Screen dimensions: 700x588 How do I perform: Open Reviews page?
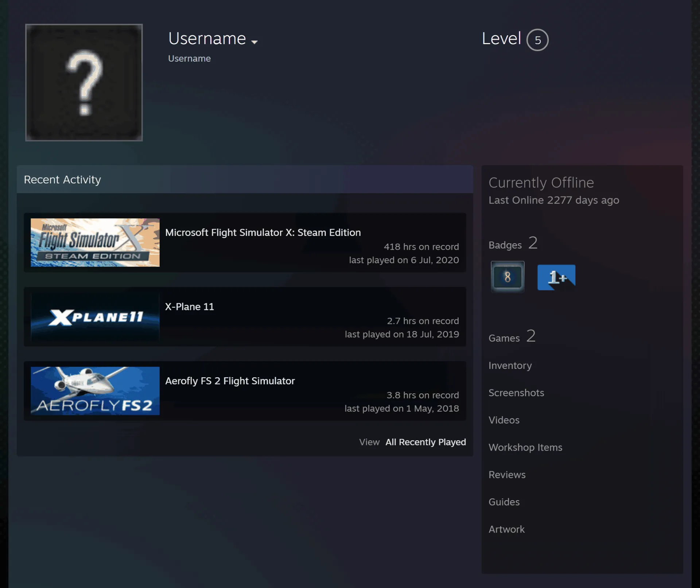pyautogui.click(x=507, y=475)
